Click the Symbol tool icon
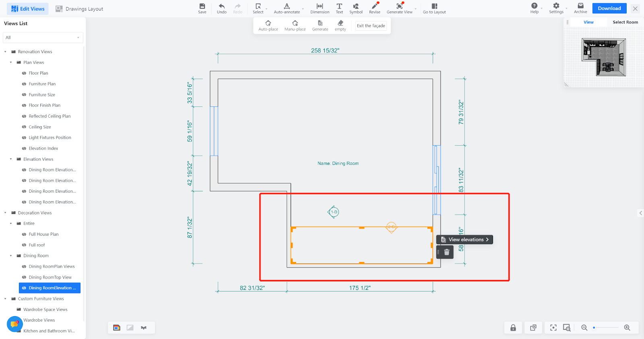The height and width of the screenshot is (339, 644). pyautogui.click(x=356, y=8)
